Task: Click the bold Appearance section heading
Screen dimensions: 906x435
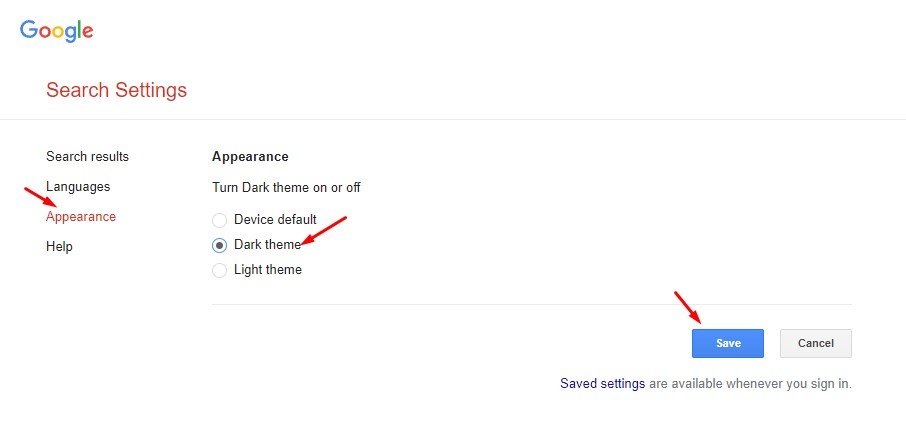Action: (x=250, y=157)
